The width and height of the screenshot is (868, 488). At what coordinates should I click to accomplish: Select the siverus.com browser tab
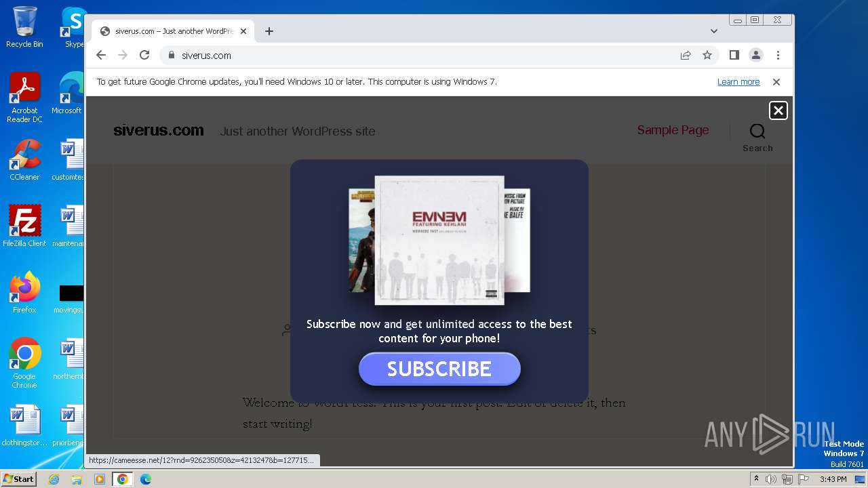pos(173,31)
